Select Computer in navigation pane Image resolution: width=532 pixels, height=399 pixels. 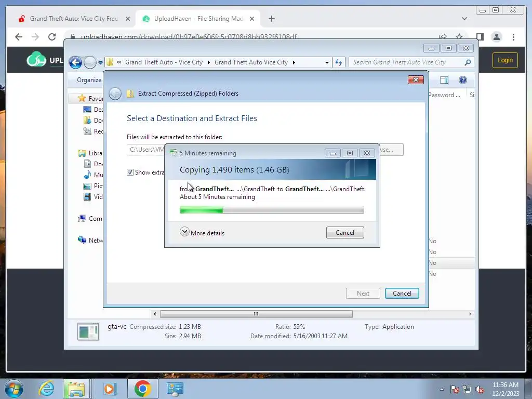tap(90, 219)
